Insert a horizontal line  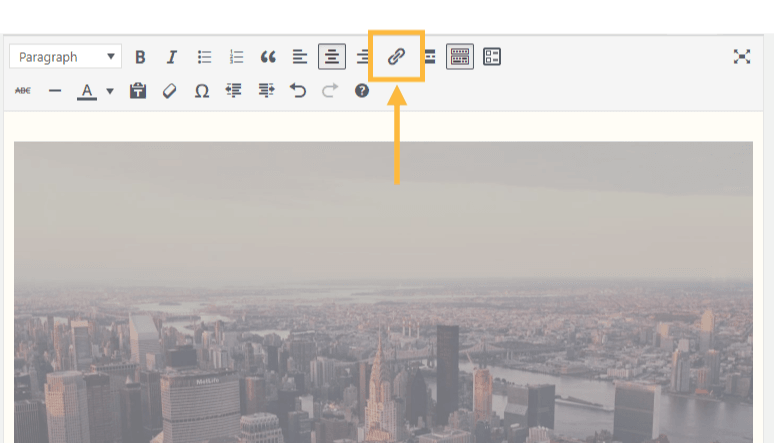pyautogui.click(x=55, y=91)
